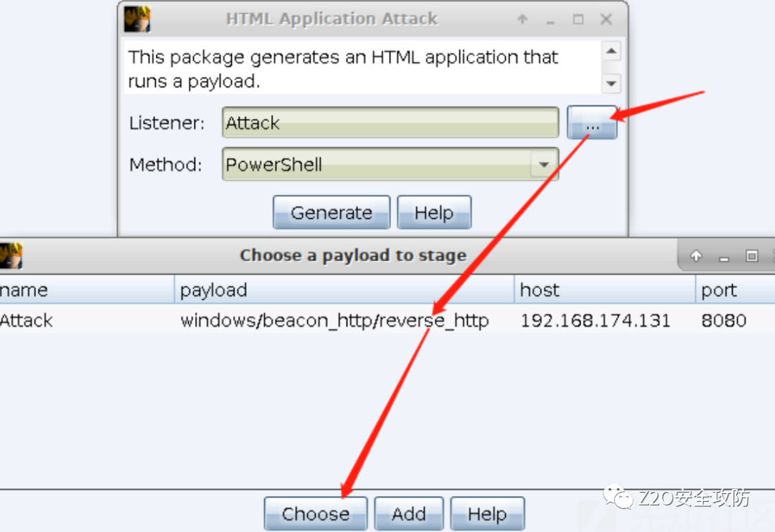Open listener chooser with the ellipsis button
The width and height of the screenshot is (775, 532).
click(x=592, y=122)
